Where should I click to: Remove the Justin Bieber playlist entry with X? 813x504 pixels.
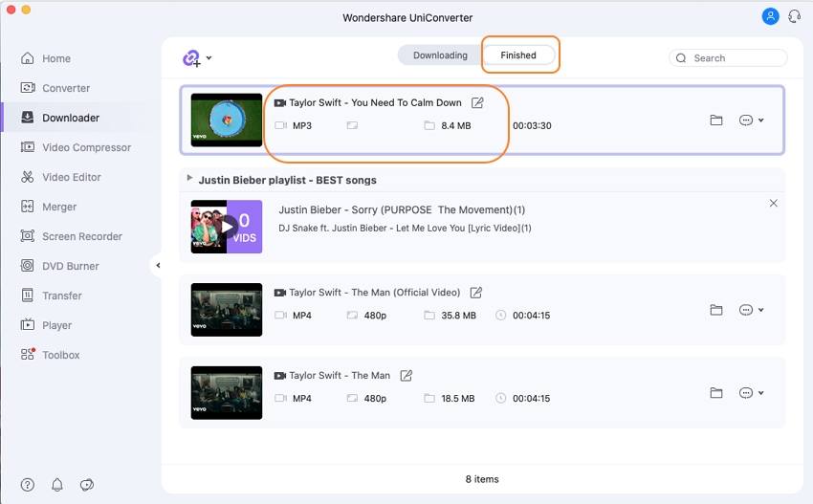point(773,204)
